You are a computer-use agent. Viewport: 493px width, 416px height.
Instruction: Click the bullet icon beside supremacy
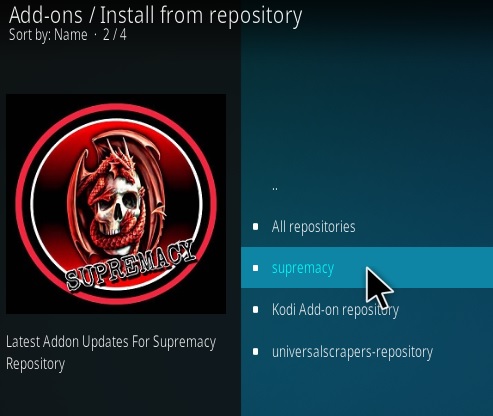pos(256,268)
